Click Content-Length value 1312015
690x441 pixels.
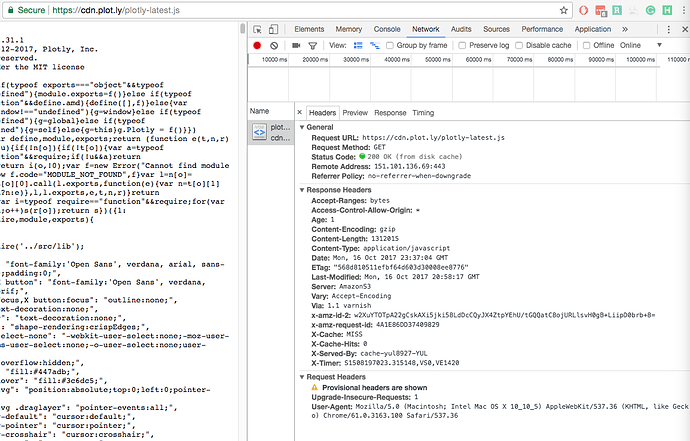[385, 239]
